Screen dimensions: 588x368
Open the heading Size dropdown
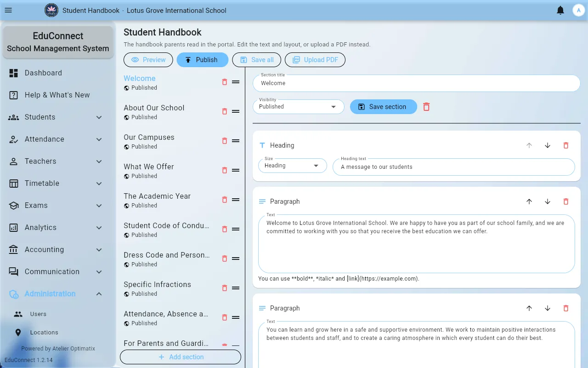pyautogui.click(x=293, y=166)
